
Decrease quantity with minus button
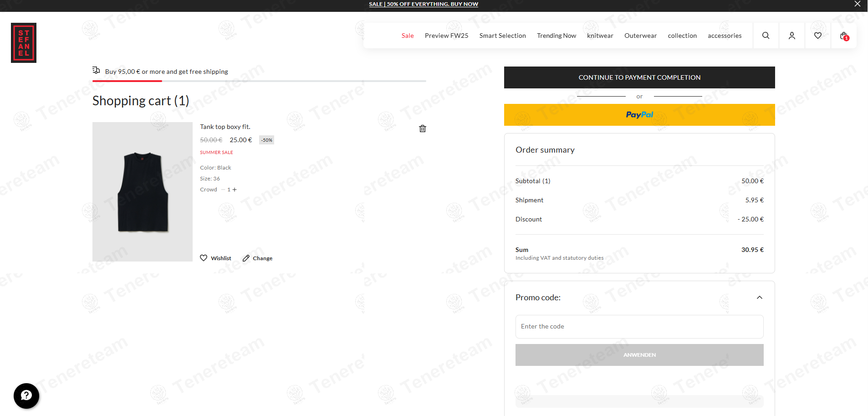223,190
